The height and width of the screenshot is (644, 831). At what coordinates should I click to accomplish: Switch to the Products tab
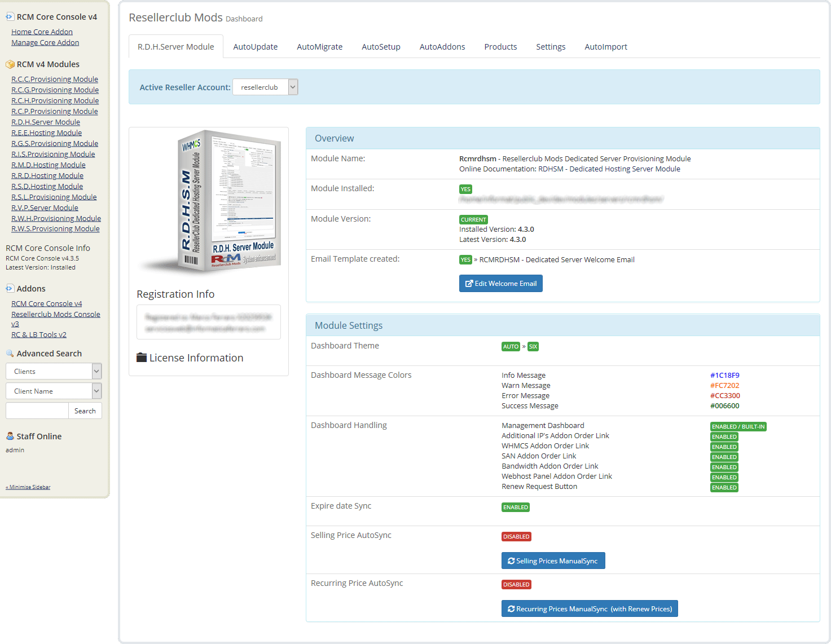(501, 47)
